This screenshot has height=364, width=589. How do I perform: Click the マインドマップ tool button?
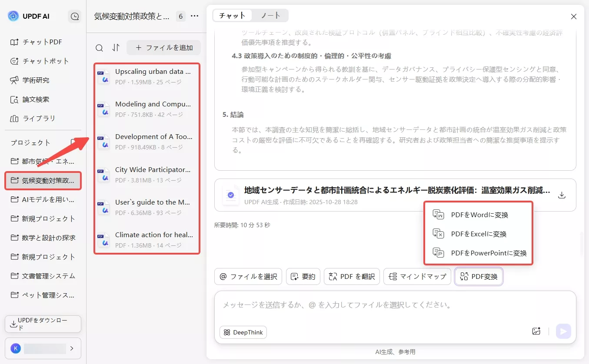click(417, 276)
